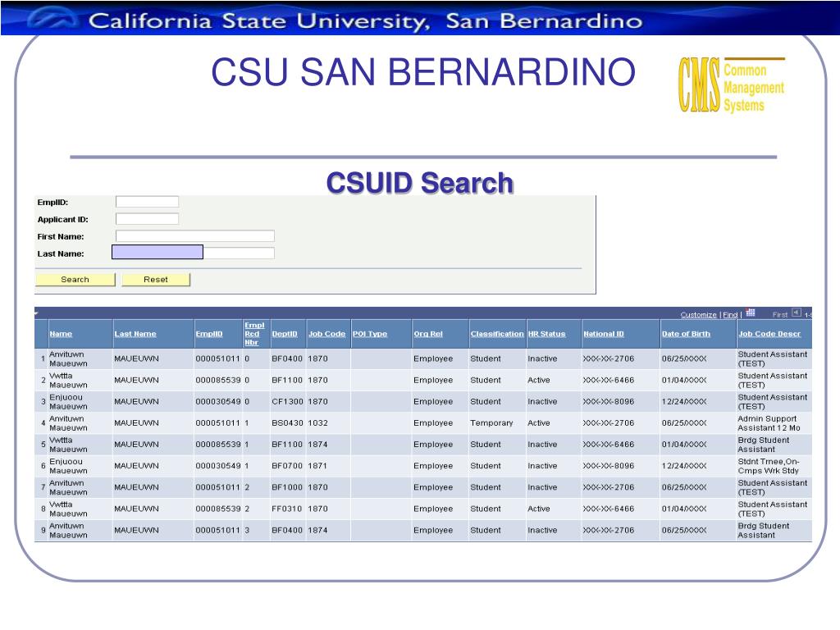Open the Find link in grid header
The width and height of the screenshot is (840, 630).
point(730,315)
